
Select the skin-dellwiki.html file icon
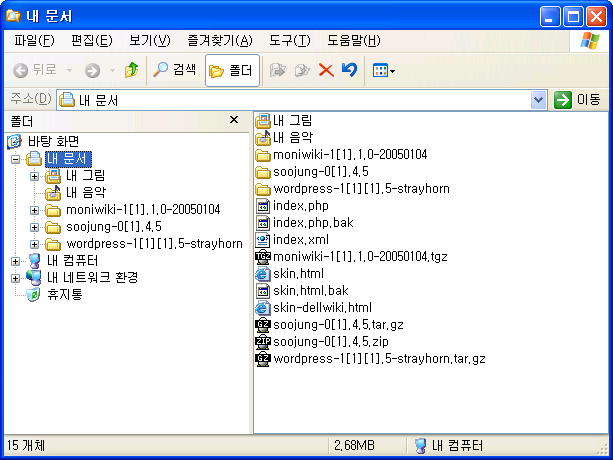(x=263, y=308)
